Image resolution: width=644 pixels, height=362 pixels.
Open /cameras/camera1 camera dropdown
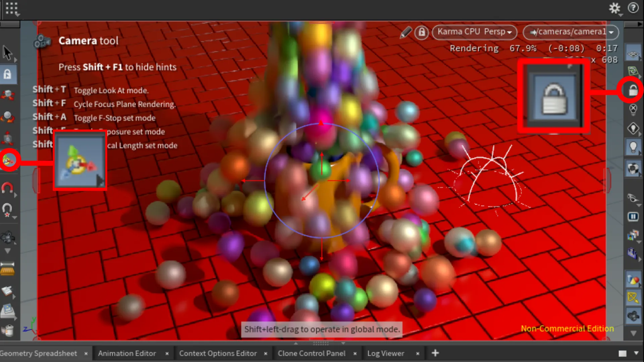571,32
